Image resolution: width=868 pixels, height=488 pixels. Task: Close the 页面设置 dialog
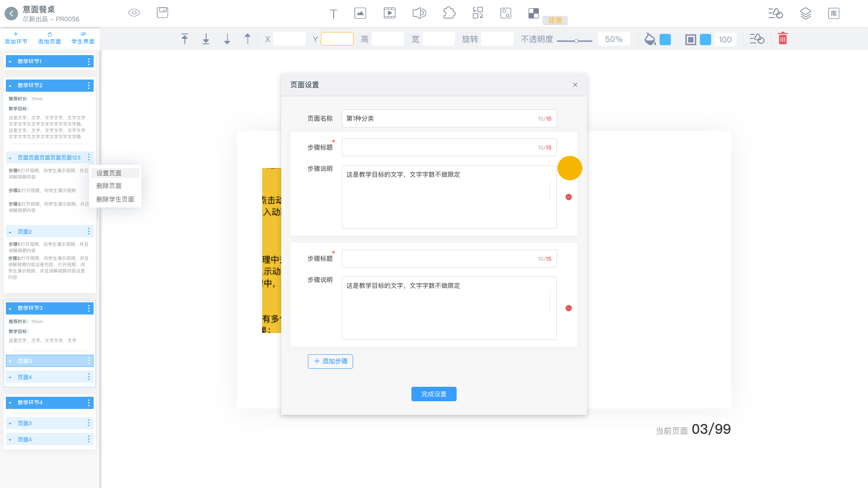[575, 85]
